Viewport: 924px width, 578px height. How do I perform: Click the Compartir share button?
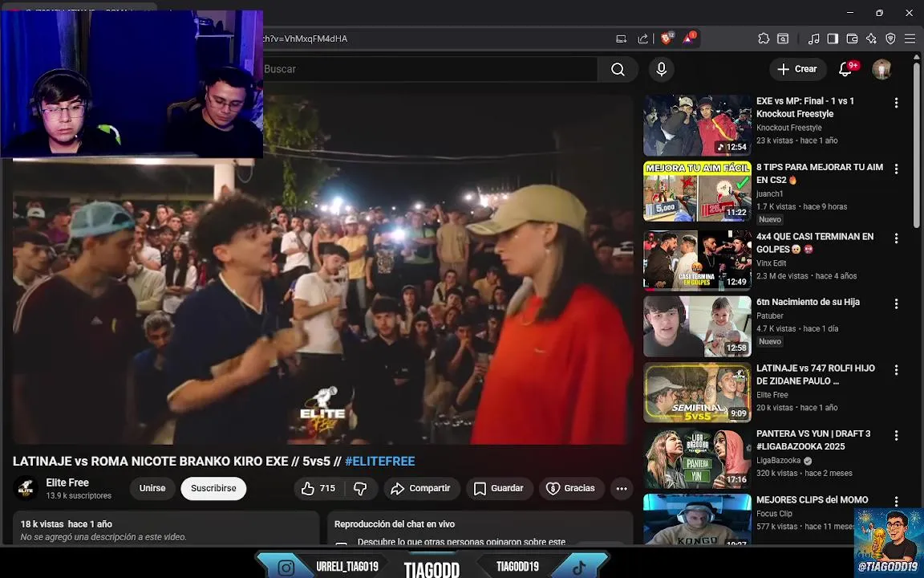(421, 488)
